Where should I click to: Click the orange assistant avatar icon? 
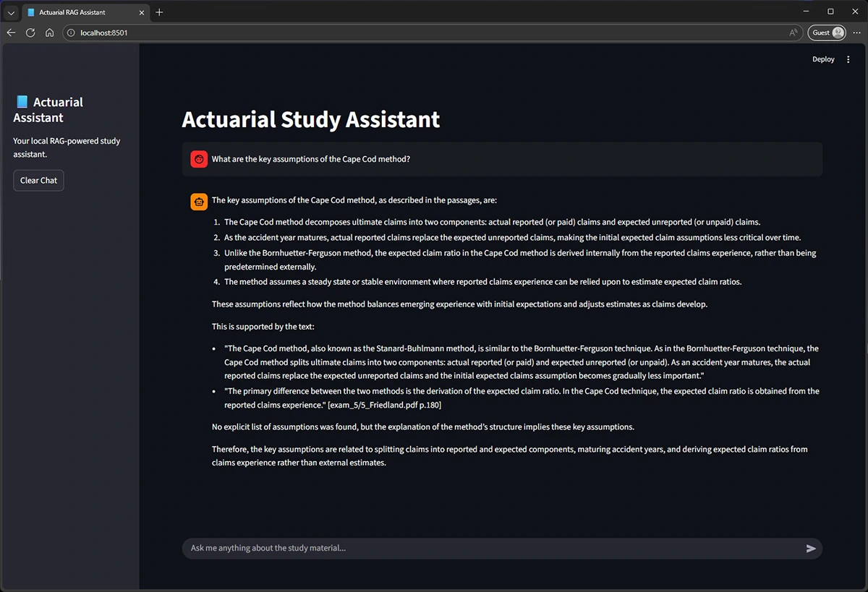(198, 201)
